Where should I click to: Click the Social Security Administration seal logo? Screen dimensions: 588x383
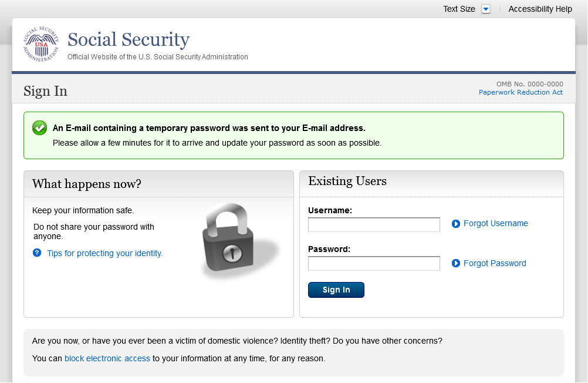[41, 45]
